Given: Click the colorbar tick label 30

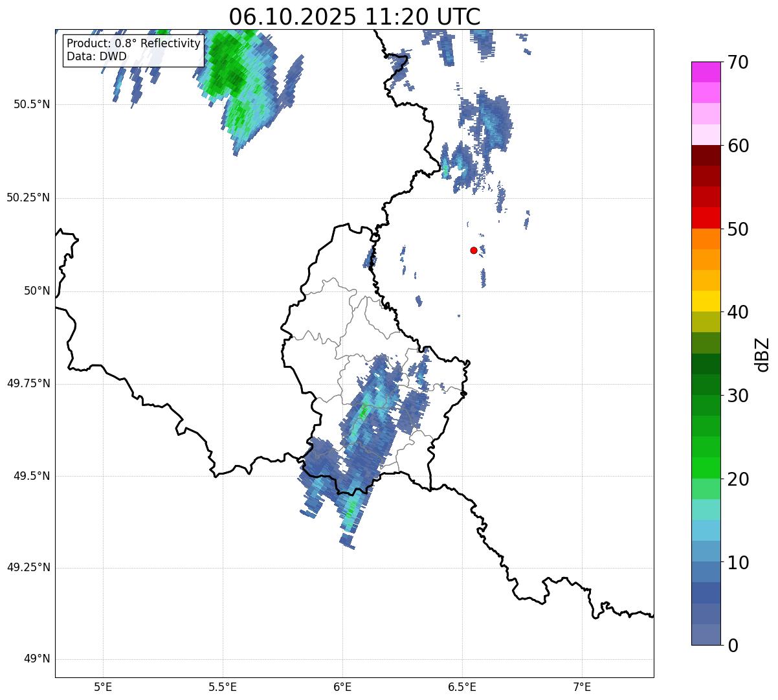Looking at the screenshot, I should tap(738, 396).
